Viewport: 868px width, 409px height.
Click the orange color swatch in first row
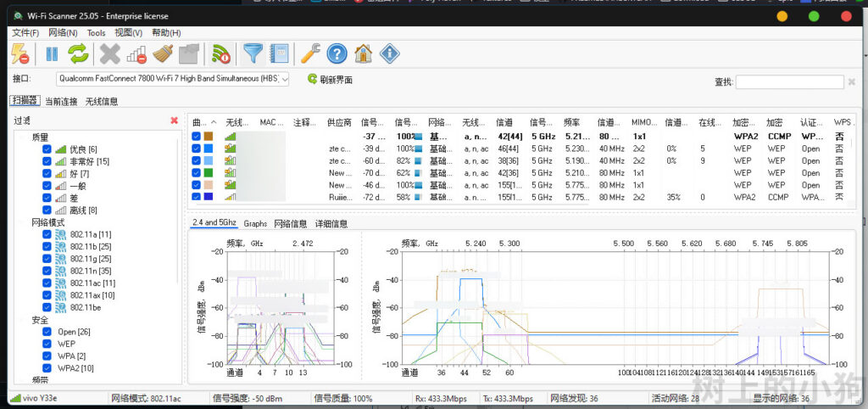coord(209,137)
